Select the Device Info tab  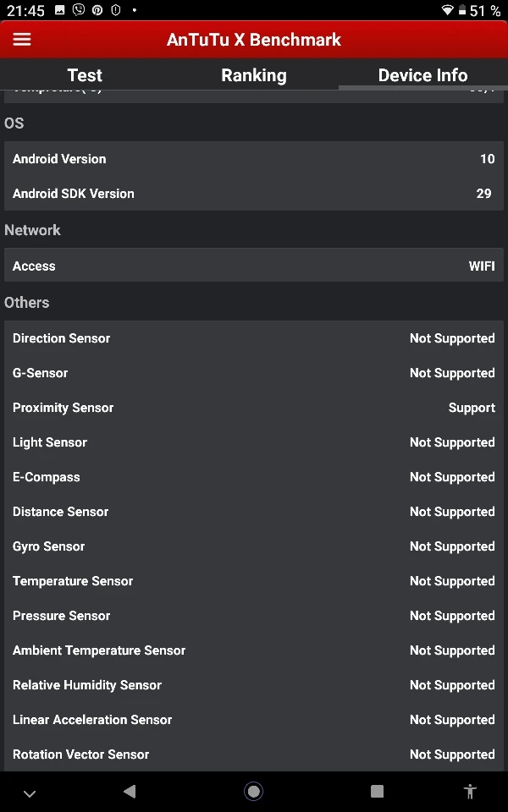click(422, 75)
